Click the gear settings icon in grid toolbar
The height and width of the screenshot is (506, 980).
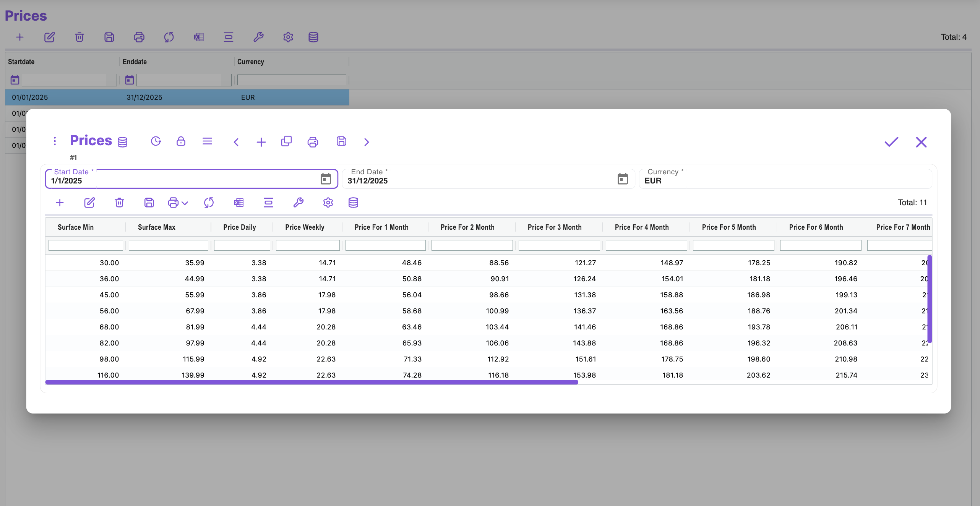[x=328, y=203]
